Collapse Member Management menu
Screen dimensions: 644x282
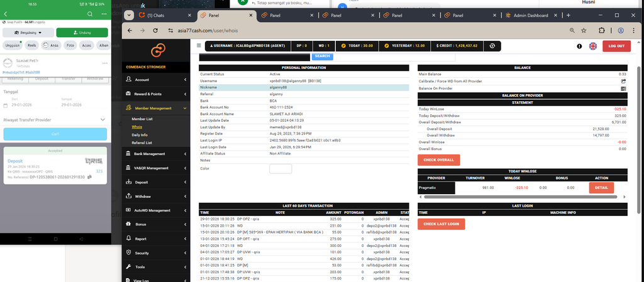click(157, 108)
